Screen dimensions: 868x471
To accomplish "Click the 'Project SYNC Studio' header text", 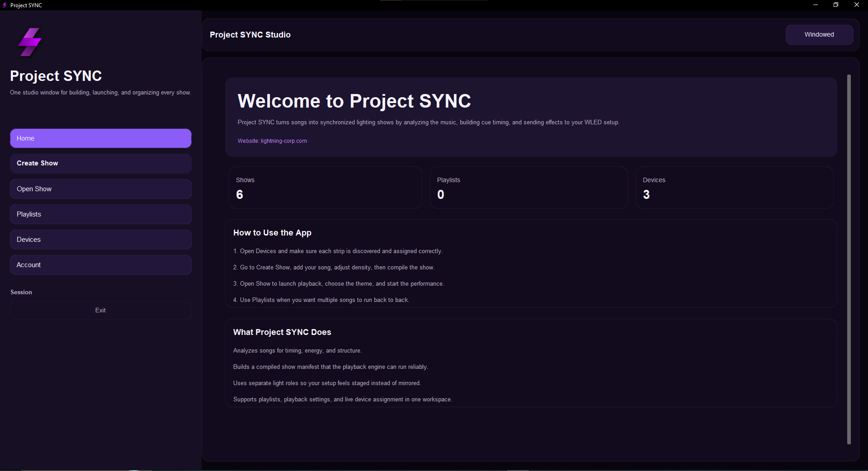I will click(x=250, y=35).
